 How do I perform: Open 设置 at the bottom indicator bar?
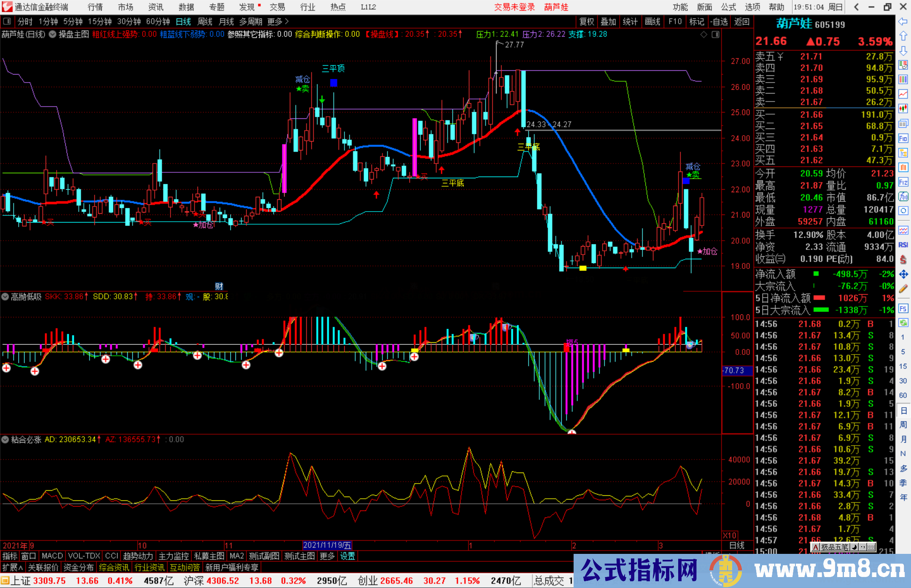tap(347, 556)
